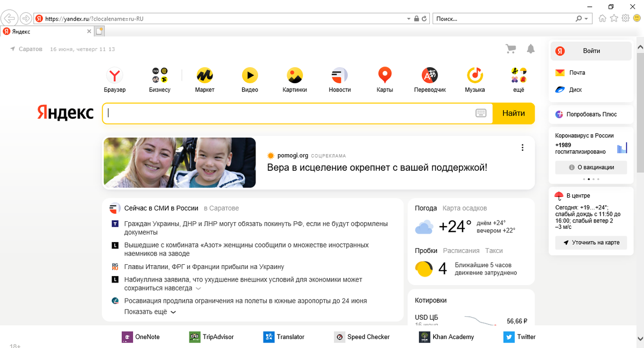The image size is (644, 348).
Task: Open the shopping cart icon
Action: pos(510,48)
